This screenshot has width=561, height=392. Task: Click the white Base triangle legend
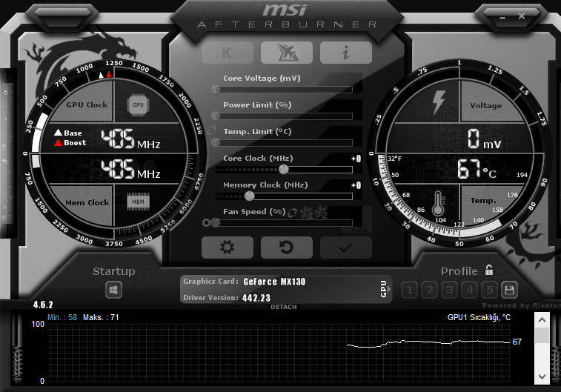(58, 133)
